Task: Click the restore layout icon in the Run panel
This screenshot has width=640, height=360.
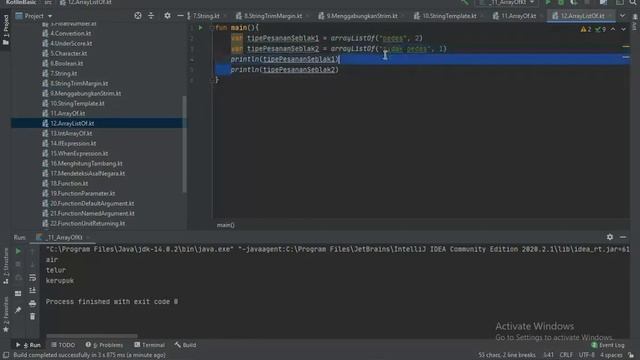Action: click(18, 293)
